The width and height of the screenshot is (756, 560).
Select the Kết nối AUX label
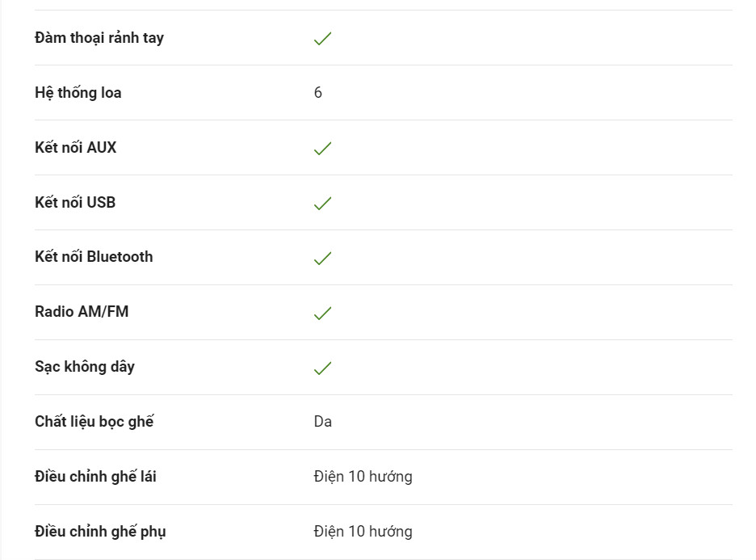76,147
